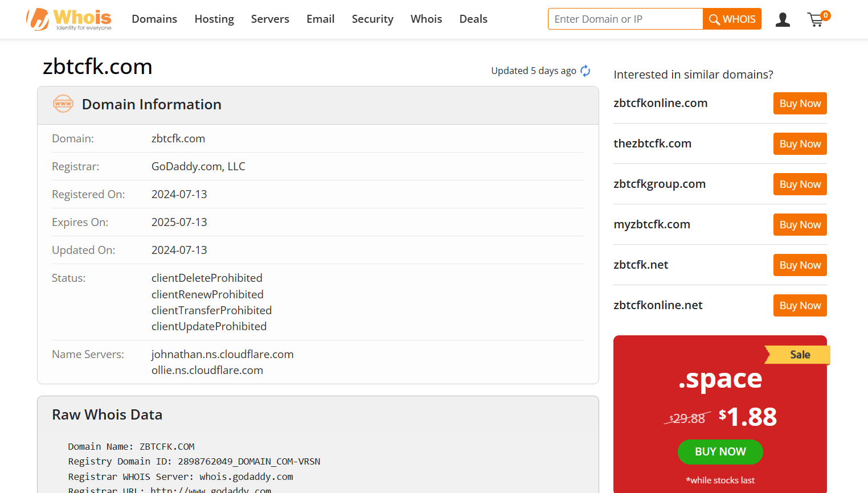The image size is (868, 493).
Task: Open the Servers menu
Action: [x=270, y=19]
